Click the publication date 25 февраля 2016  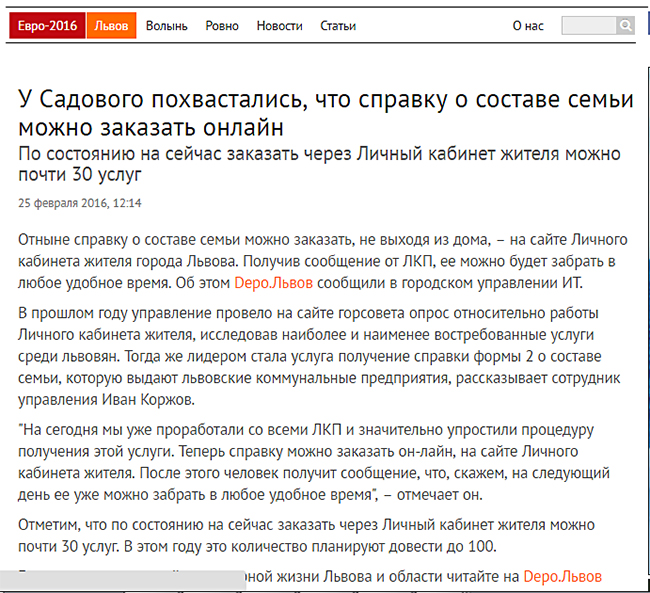[x=80, y=203]
